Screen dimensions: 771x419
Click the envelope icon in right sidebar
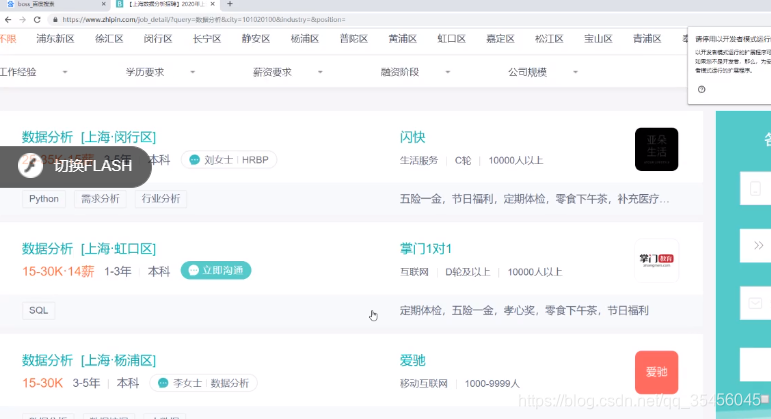point(755,303)
